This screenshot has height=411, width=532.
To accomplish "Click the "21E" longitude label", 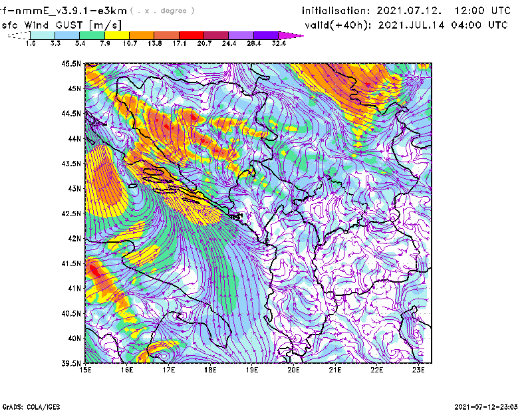I will point(335,370).
